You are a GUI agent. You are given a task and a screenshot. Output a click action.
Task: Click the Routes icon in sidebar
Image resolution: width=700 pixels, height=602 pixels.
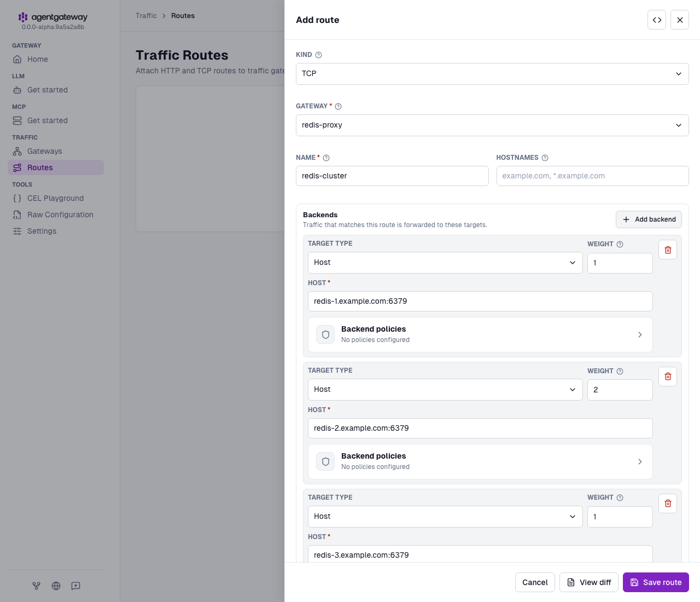[17, 167]
